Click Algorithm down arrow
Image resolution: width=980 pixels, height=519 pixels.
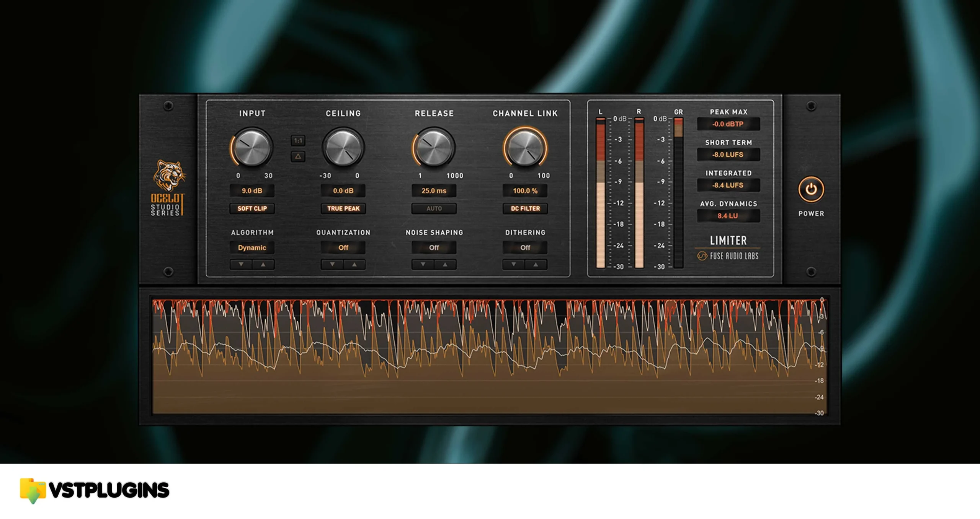241,264
